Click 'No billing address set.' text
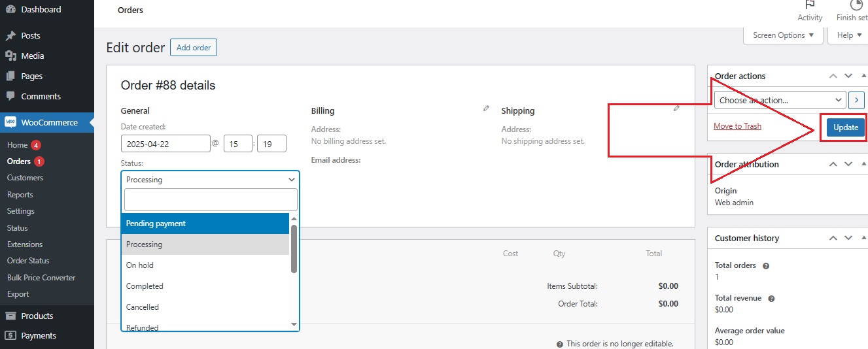 click(349, 141)
